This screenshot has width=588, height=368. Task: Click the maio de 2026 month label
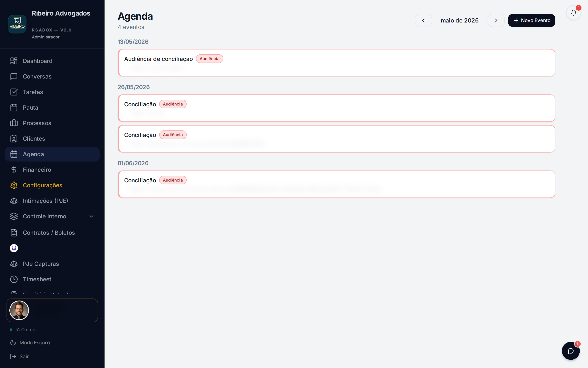pyautogui.click(x=459, y=20)
